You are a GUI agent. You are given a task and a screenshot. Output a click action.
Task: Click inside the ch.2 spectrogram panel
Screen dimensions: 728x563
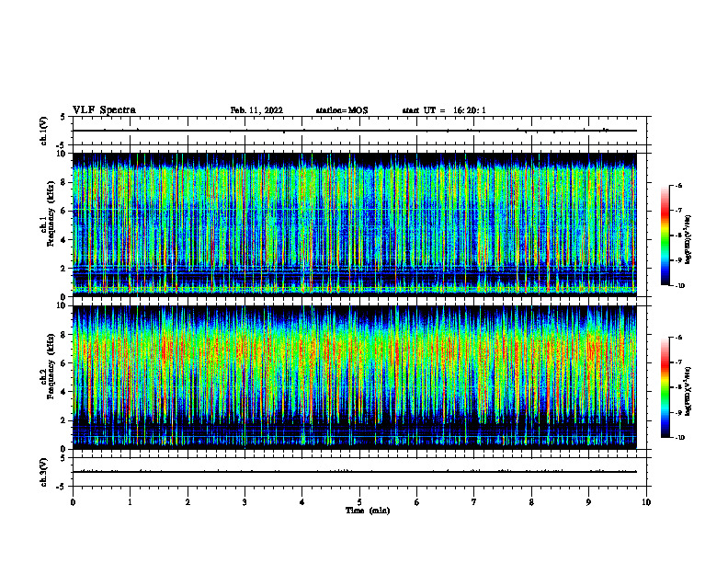point(354,377)
